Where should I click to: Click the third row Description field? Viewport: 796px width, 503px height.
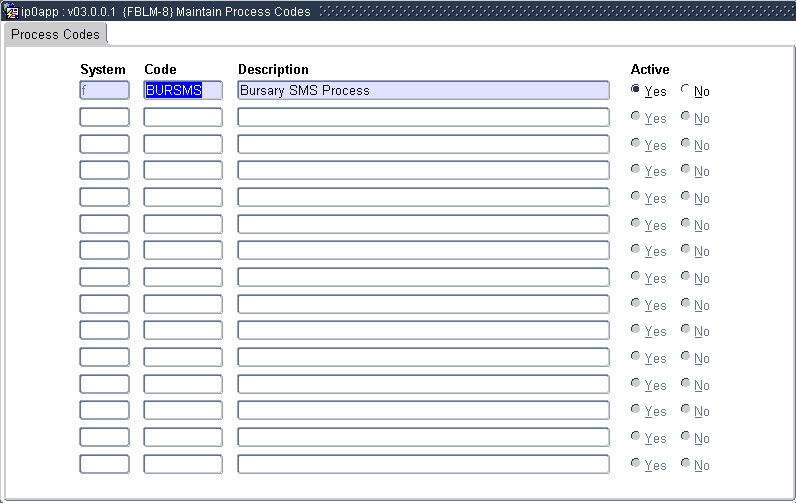click(422, 144)
